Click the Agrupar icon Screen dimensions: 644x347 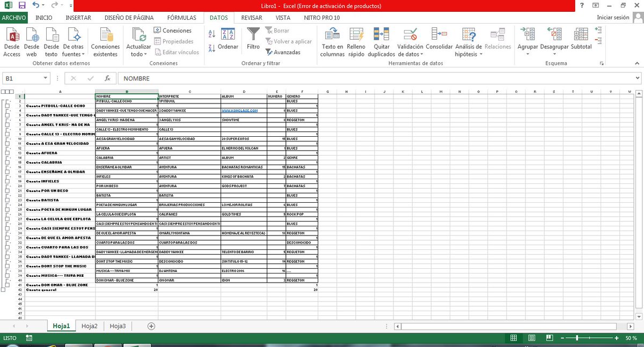tap(528, 34)
